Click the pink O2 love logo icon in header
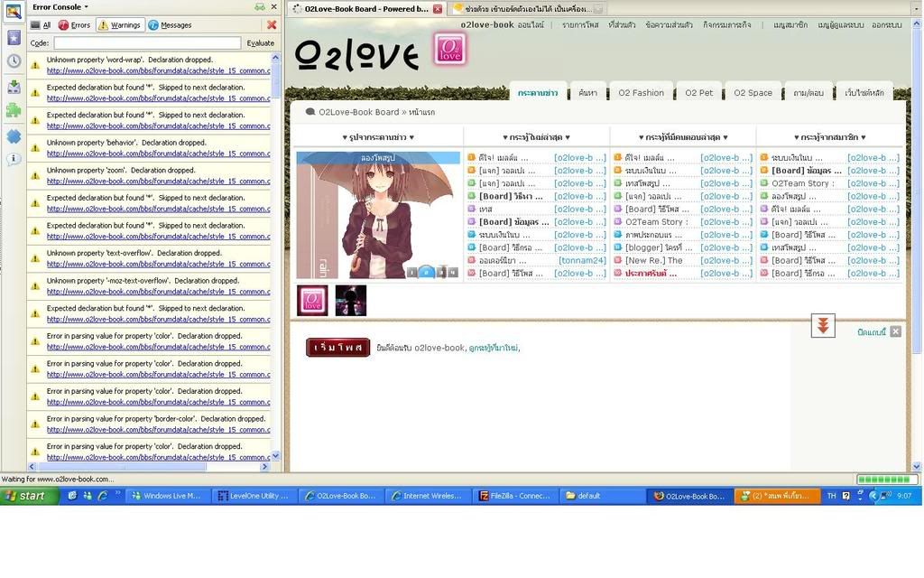This screenshot has width=924, height=578. tap(450, 49)
